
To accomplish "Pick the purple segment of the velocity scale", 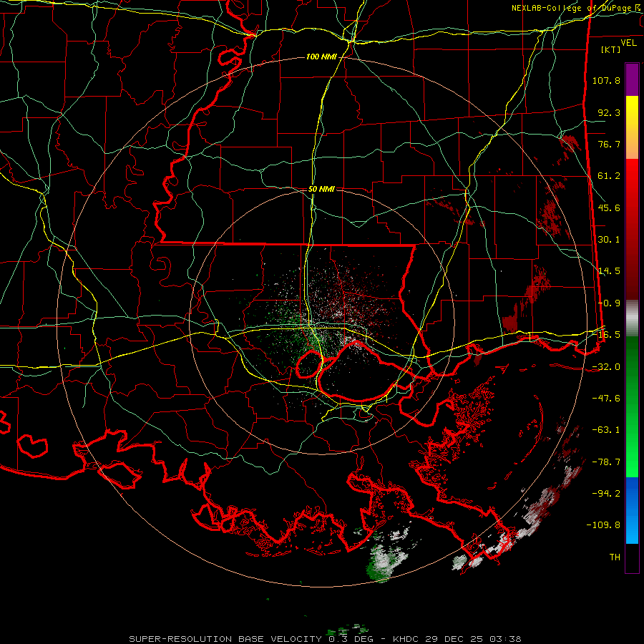I will pos(632,80).
